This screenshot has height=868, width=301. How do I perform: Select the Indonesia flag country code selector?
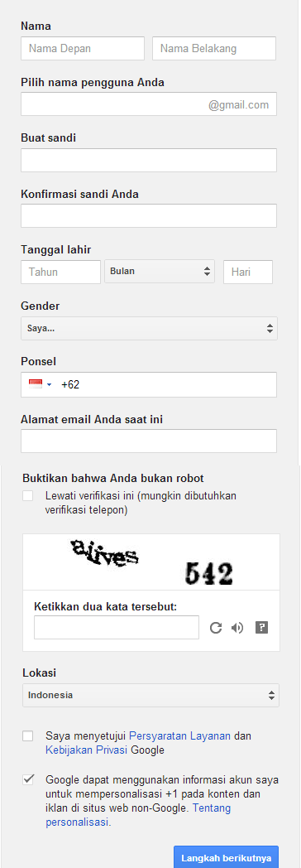point(40,385)
